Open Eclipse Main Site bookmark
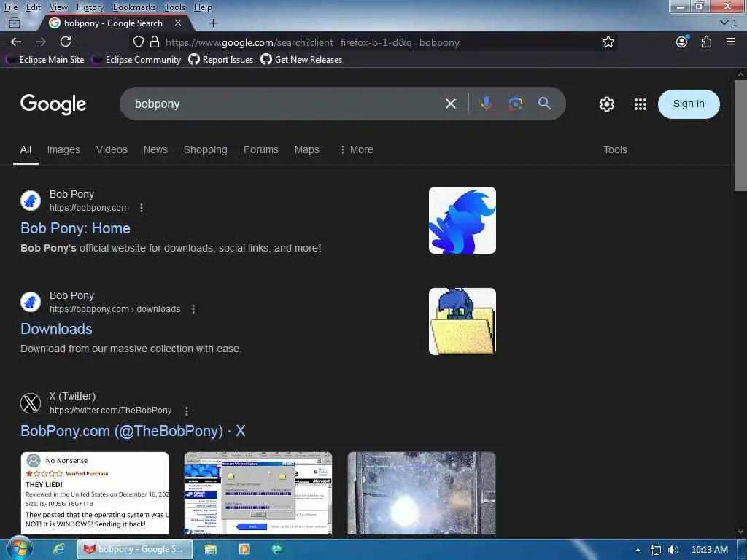Image resolution: width=747 pixels, height=560 pixels. tap(45, 60)
